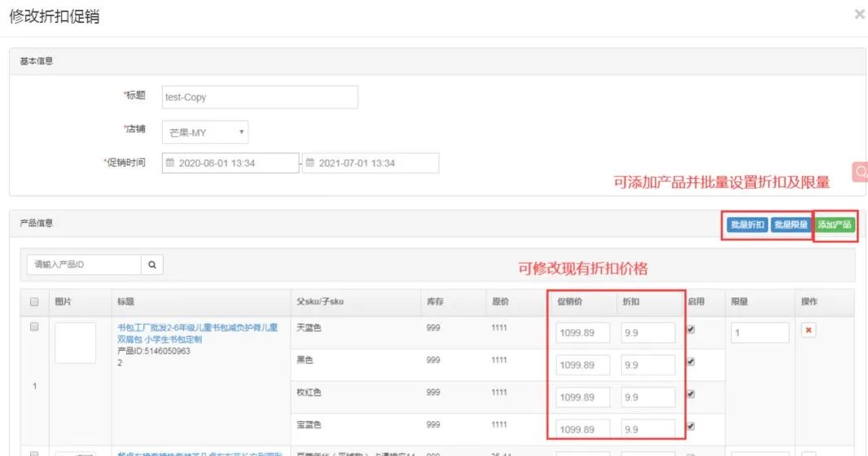This screenshot has height=456, width=868.
Task: Click 促销价 field for 天蓝色 sku
Action: click(x=582, y=333)
